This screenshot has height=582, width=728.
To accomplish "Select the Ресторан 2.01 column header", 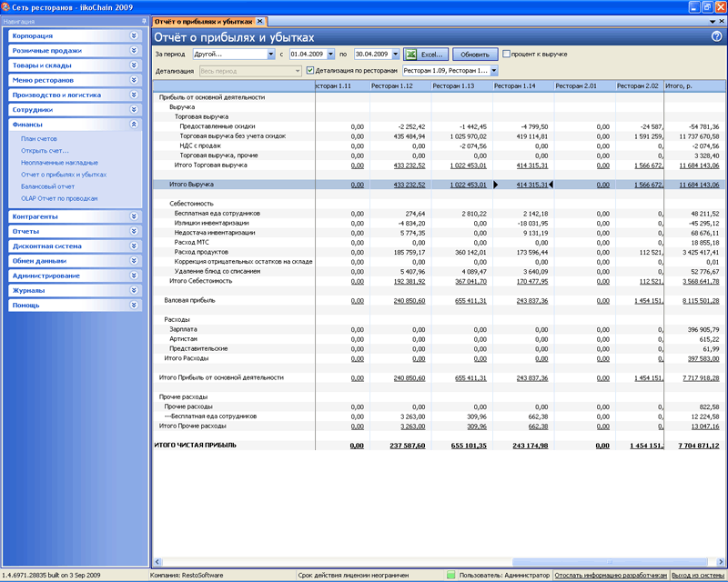I will [x=584, y=85].
